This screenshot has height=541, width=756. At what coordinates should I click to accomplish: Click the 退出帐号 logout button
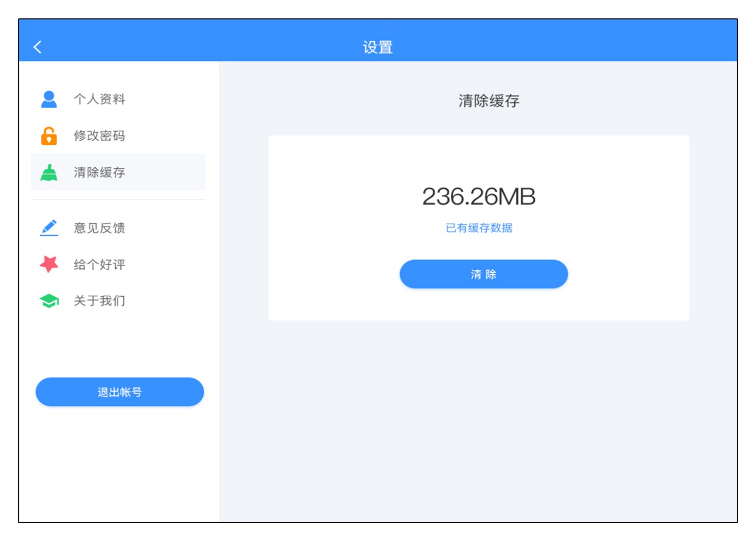(120, 392)
